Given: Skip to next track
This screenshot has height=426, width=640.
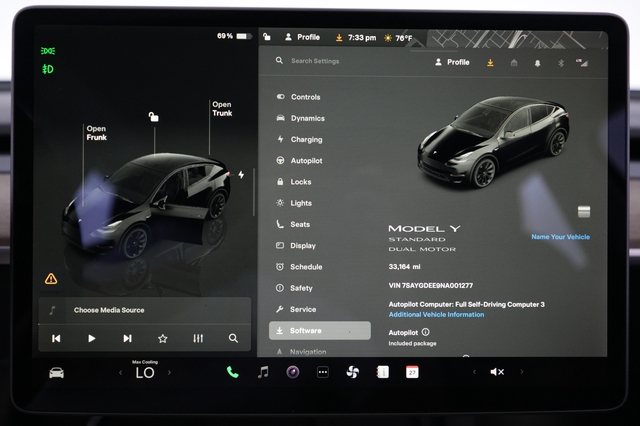Looking at the screenshot, I should coord(127,338).
